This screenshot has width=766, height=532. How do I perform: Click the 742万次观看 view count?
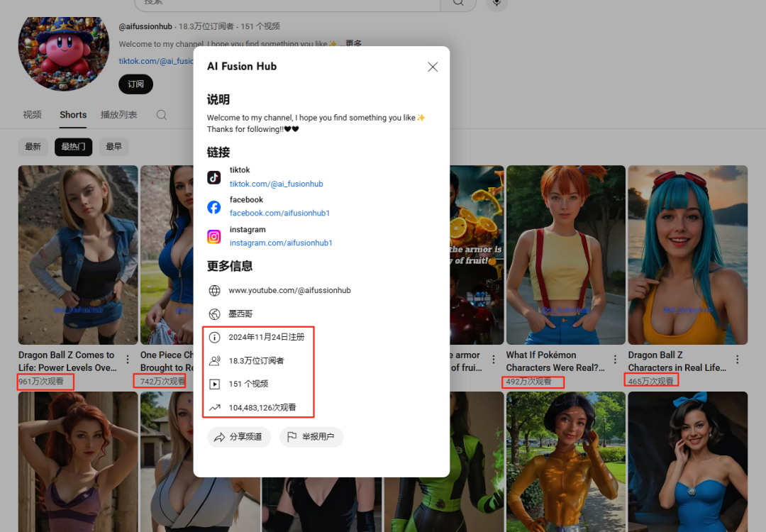pyautogui.click(x=162, y=382)
